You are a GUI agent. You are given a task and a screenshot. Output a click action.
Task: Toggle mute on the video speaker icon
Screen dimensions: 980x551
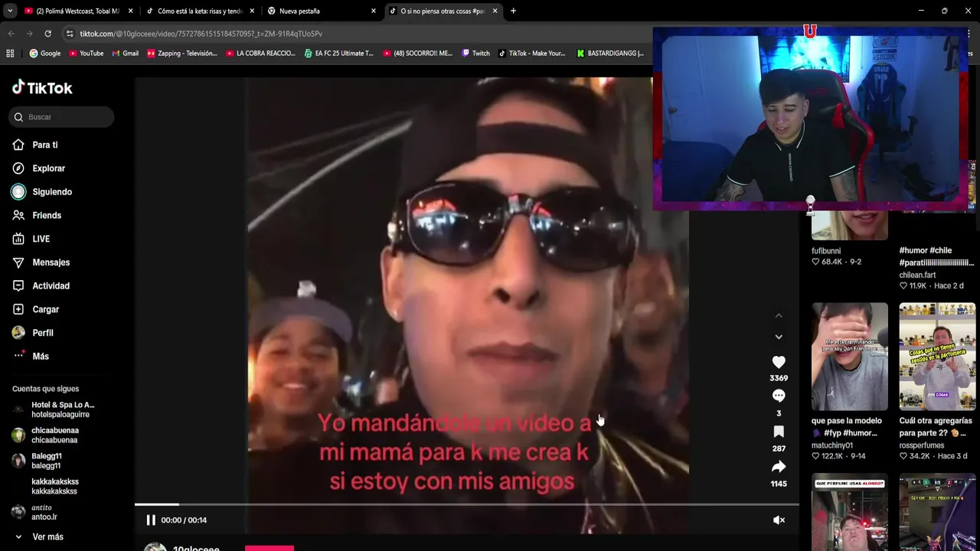(x=779, y=520)
